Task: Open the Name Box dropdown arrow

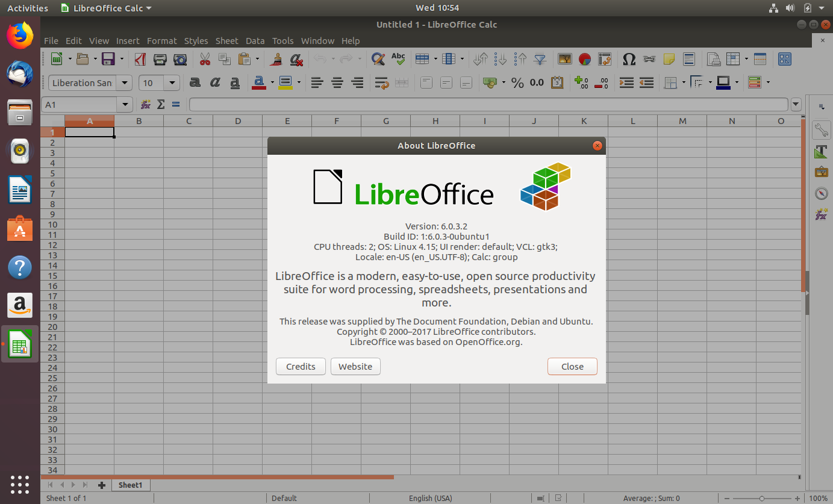Action: 126,104
